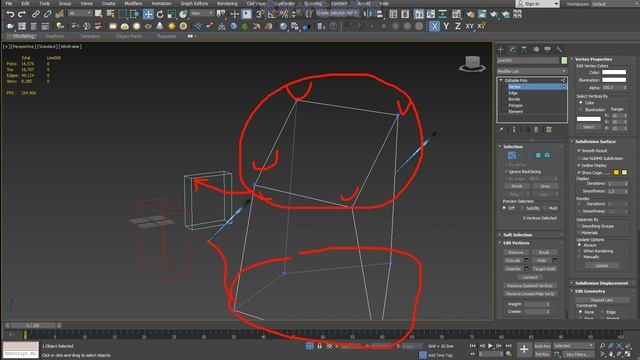The height and width of the screenshot is (360, 640).
Task: Switch to Object Paint ribbon tab
Action: coord(129,36)
